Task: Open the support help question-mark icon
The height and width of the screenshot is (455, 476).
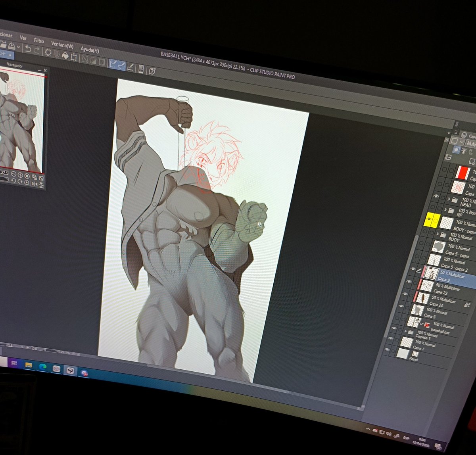Action: 152,71
